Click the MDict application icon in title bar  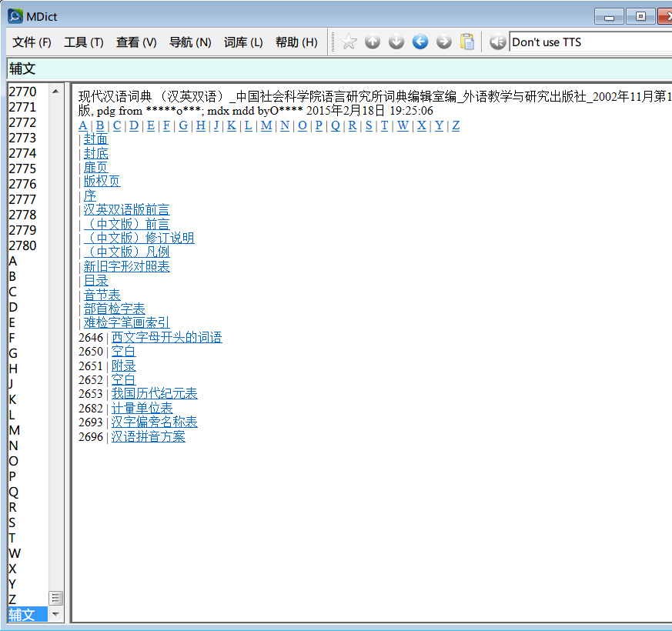point(15,16)
